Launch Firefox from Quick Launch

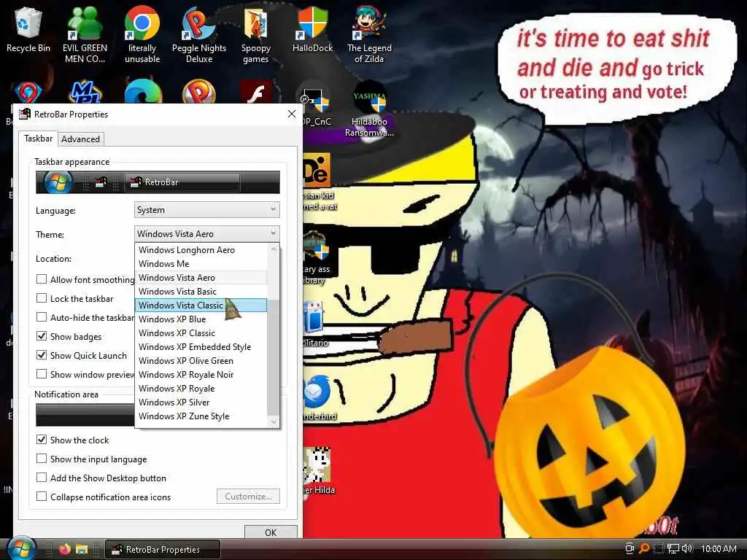click(64, 549)
